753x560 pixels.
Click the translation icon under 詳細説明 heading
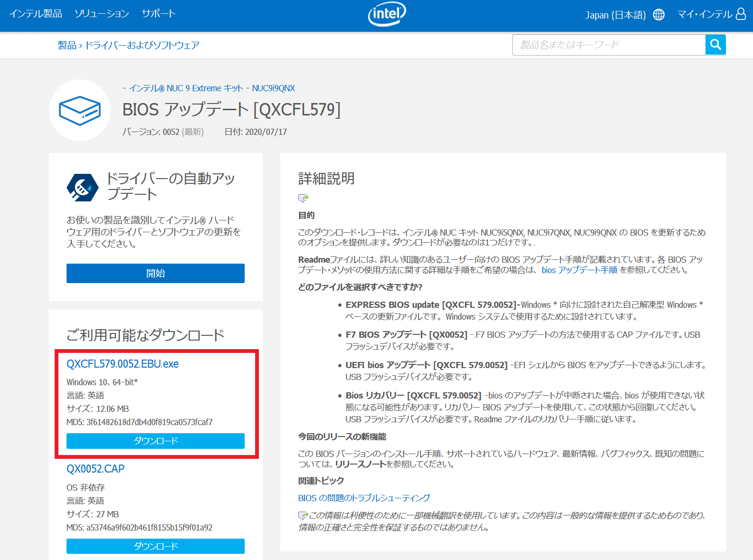tap(303, 198)
